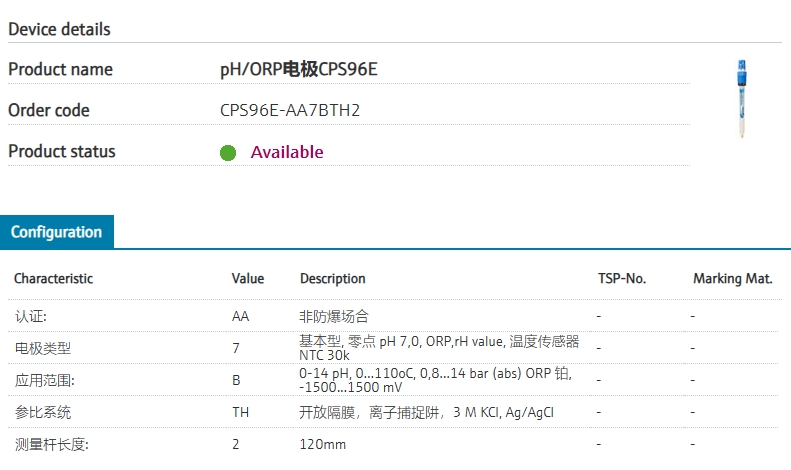Click the TSP-No. column header
Screen dimensions: 791x470
(x=622, y=278)
